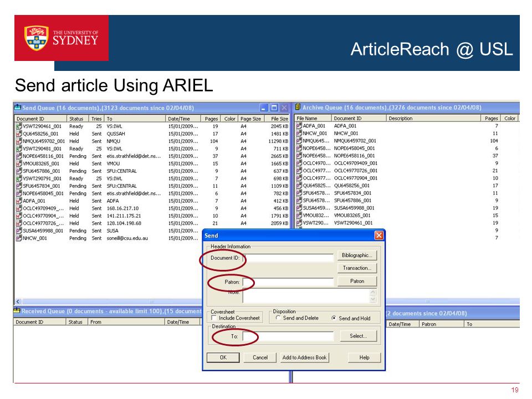Select soneill@csu.edu.au recipient cell
The height and width of the screenshot is (399, 532).
[127, 238]
